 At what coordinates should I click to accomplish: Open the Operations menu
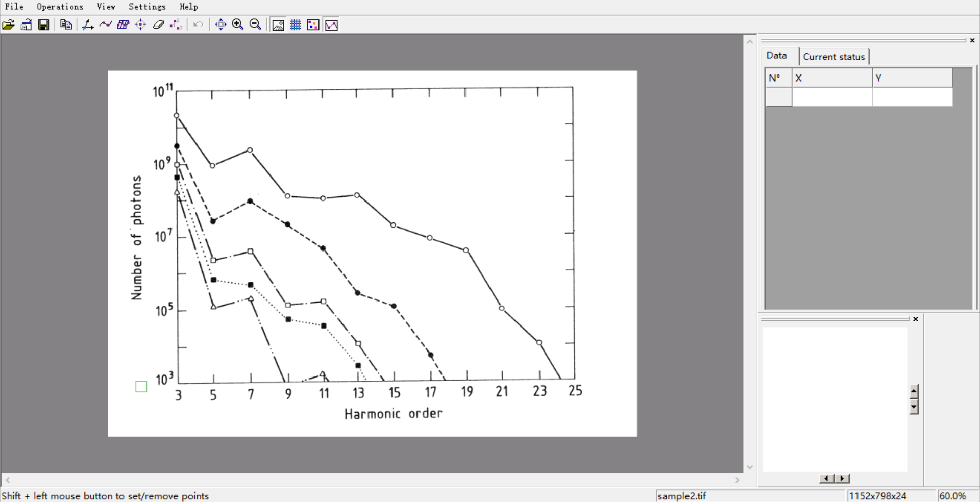click(x=60, y=7)
